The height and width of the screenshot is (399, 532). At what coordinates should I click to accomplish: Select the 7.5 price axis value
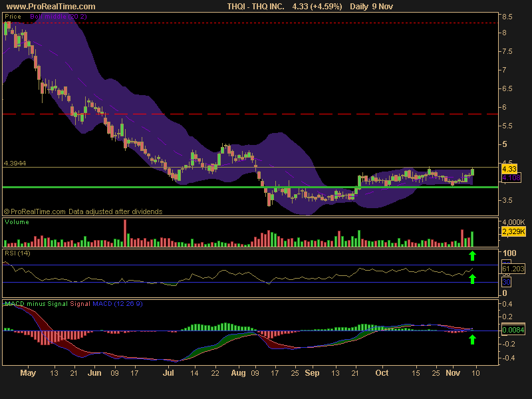507,52
